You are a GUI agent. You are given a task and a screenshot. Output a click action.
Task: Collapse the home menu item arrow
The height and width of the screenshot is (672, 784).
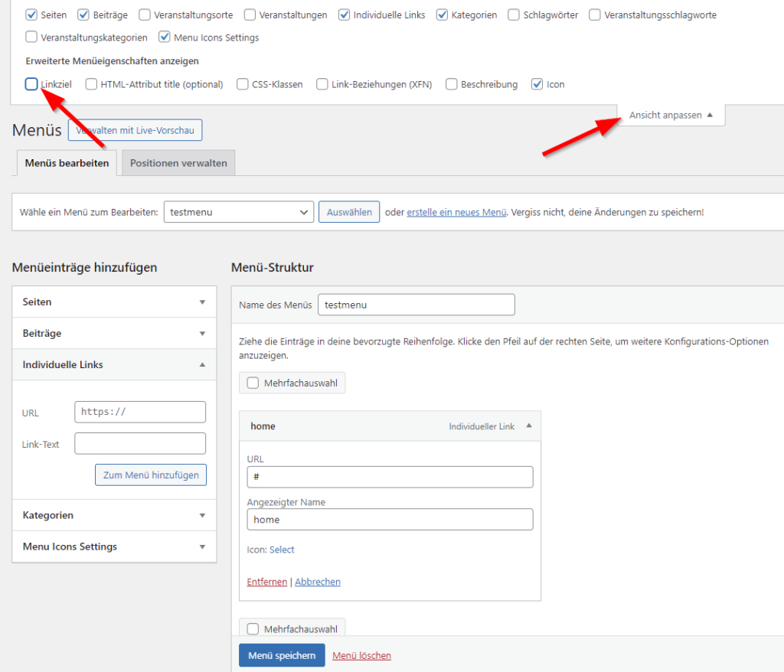click(x=528, y=426)
